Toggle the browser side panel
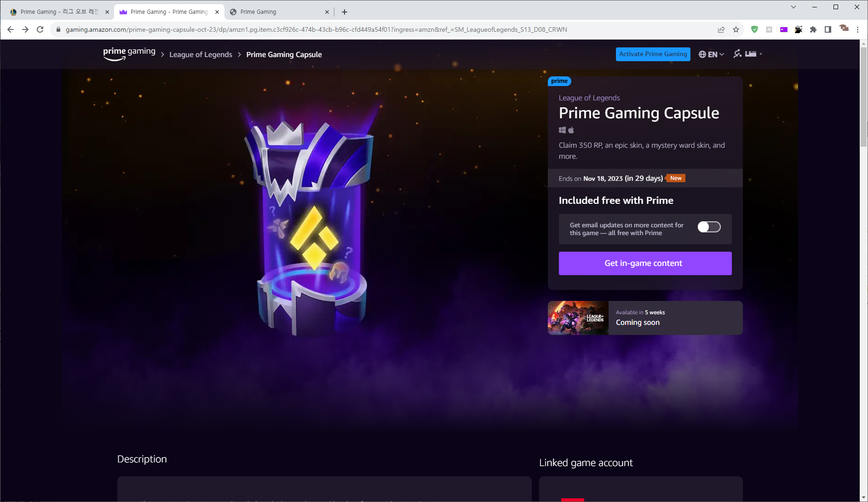Image resolution: width=868 pixels, height=502 pixels. (828, 29)
